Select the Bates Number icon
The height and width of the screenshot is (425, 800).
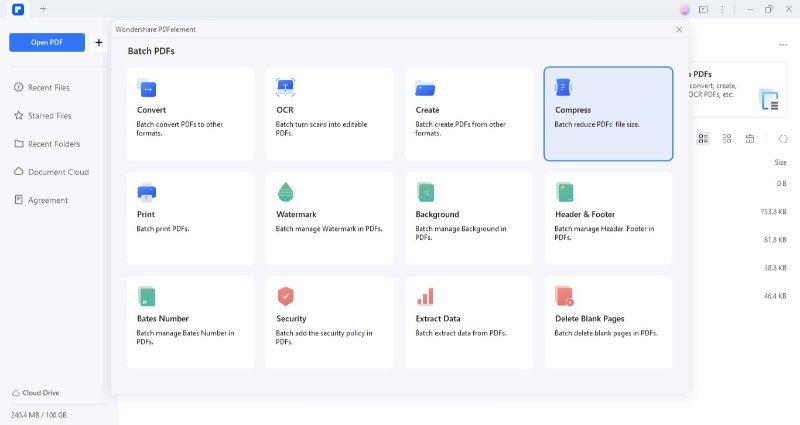click(x=146, y=296)
